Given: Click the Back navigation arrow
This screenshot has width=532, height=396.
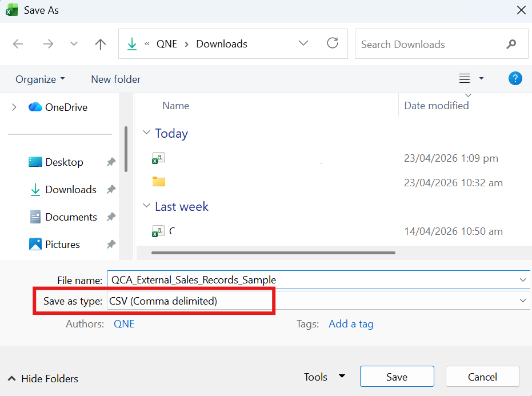Looking at the screenshot, I should click(x=18, y=44).
